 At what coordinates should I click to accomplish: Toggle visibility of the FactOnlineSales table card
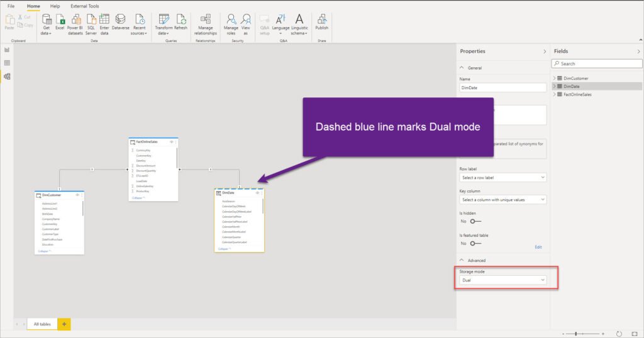click(171, 142)
